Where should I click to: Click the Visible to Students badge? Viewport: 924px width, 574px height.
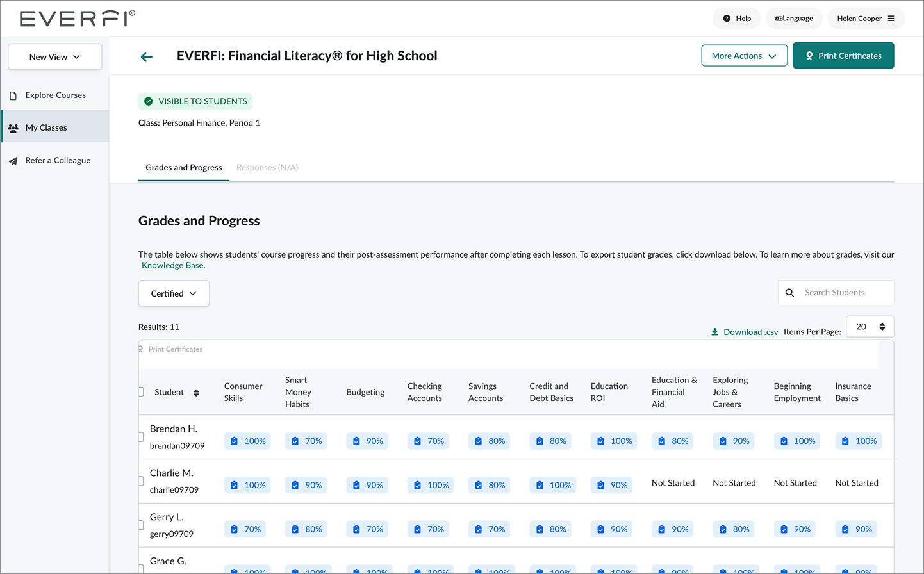[195, 101]
